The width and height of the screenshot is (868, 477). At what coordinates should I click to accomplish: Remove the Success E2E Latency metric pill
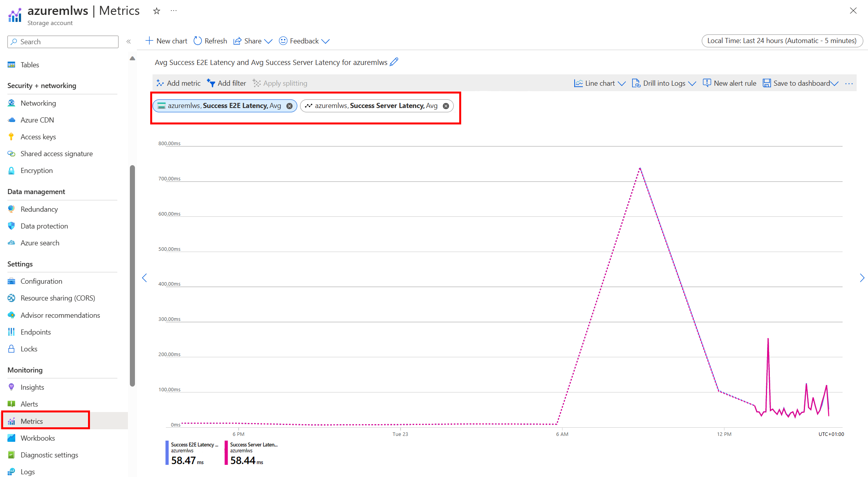pyautogui.click(x=289, y=106)
